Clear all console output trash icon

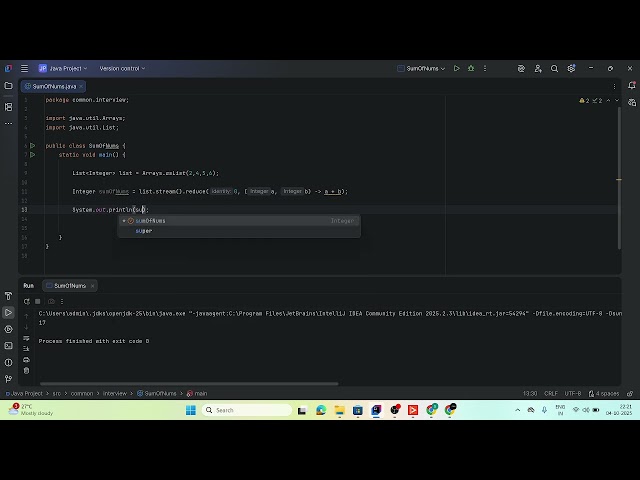(x=26, y=371)
